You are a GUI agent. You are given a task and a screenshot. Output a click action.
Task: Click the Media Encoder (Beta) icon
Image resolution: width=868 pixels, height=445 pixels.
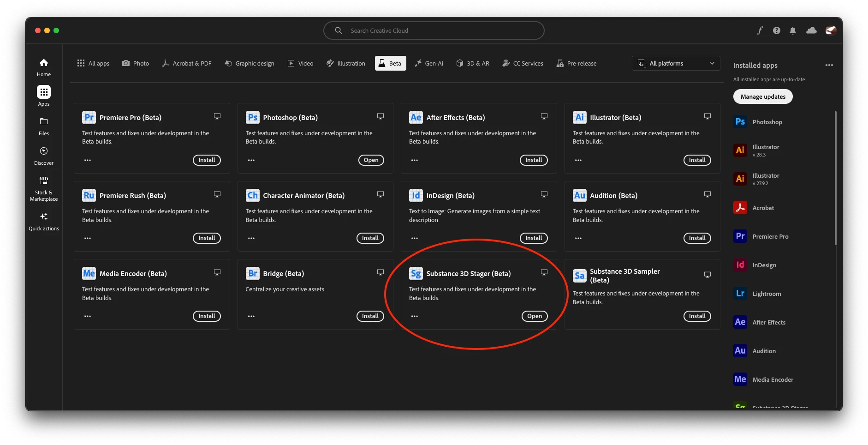click(x=89, y=273)
